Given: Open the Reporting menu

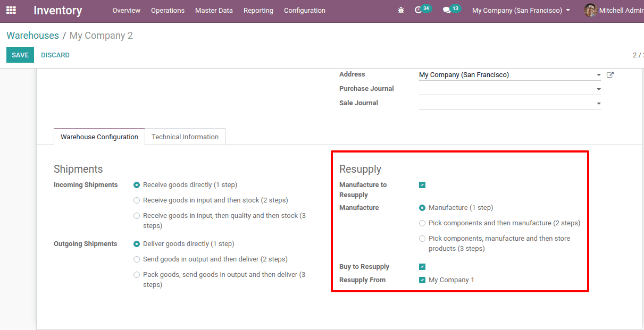Looking at the screenshot, I should point(258,10).
